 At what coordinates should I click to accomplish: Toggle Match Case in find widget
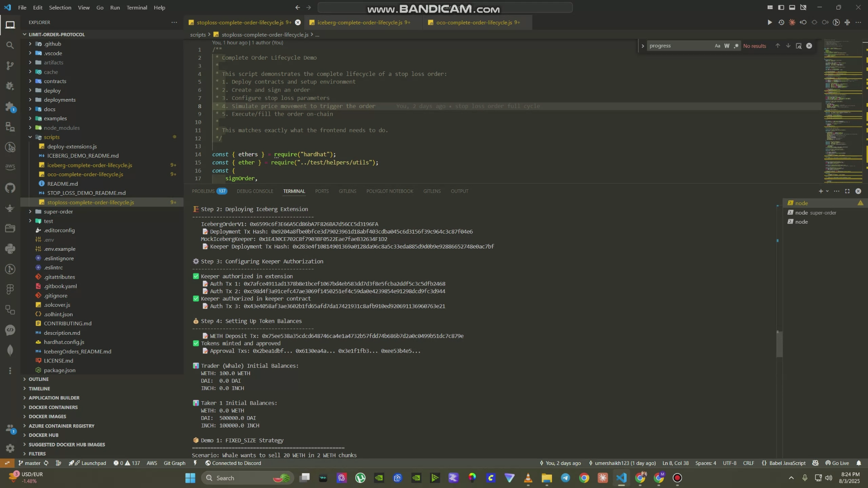coord(717,46)
